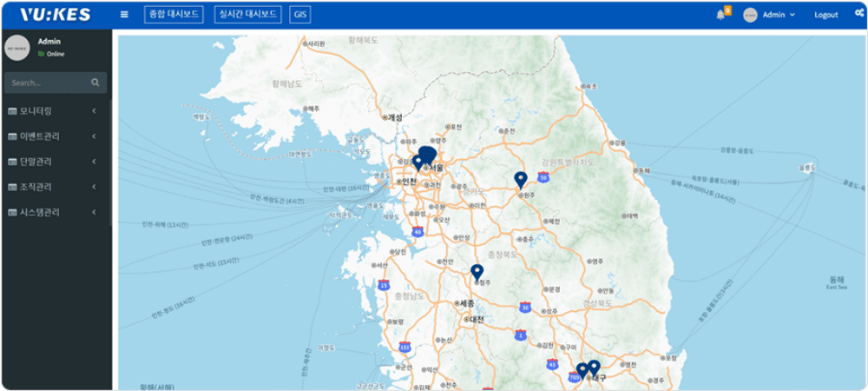Open the GIS tab
Viewport: 868px width, 391px height.
(x=300, y=15)
